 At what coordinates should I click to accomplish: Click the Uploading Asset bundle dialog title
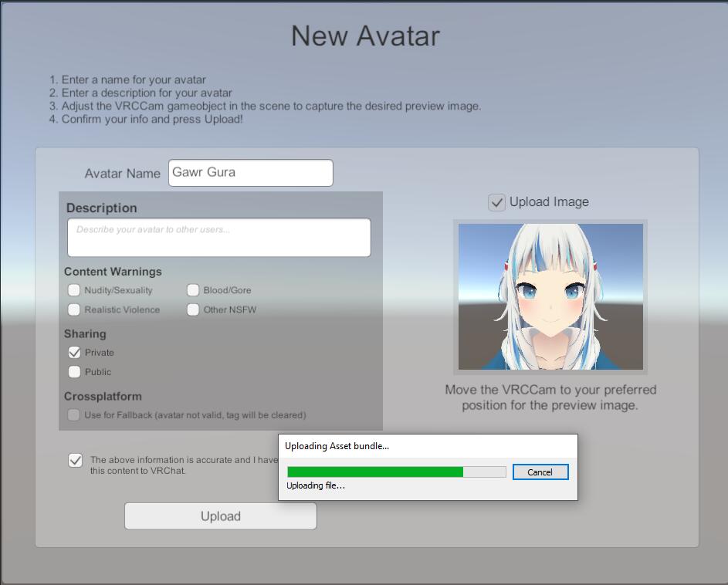337,446
